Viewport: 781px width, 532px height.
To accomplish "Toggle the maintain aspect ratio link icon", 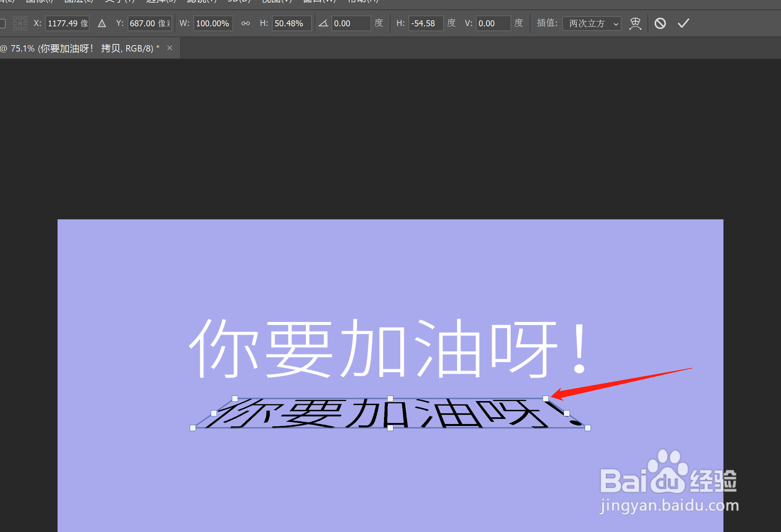I will 246,23.
